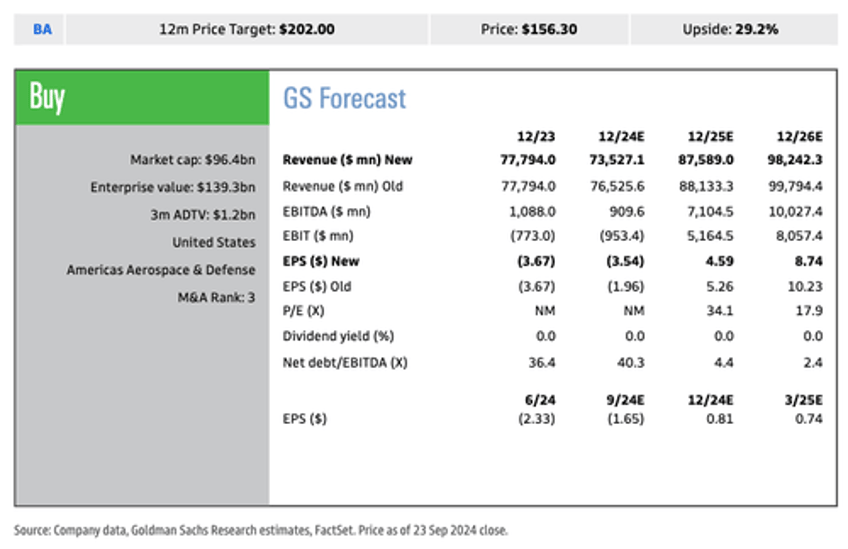The width and height of the screenshot is (848, 549).
Task: Select 3m ADTV: $1.2bn text
Action: tap(203, 215)
